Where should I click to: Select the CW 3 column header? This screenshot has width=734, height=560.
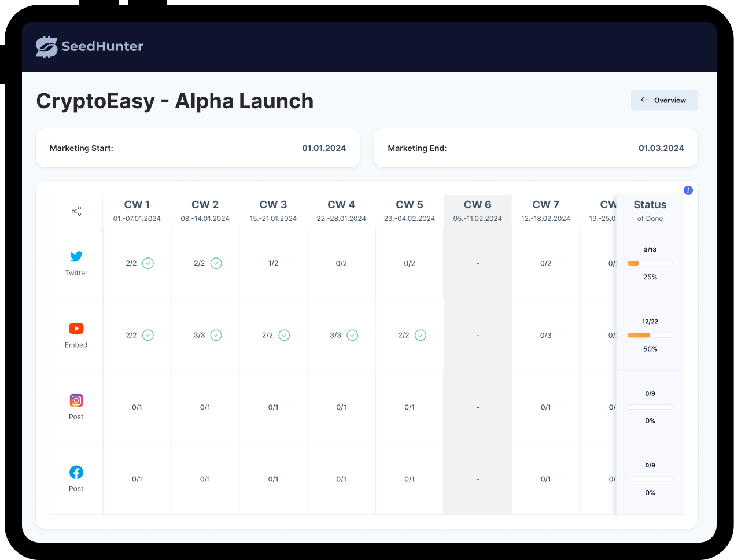[x=273, y=211]
